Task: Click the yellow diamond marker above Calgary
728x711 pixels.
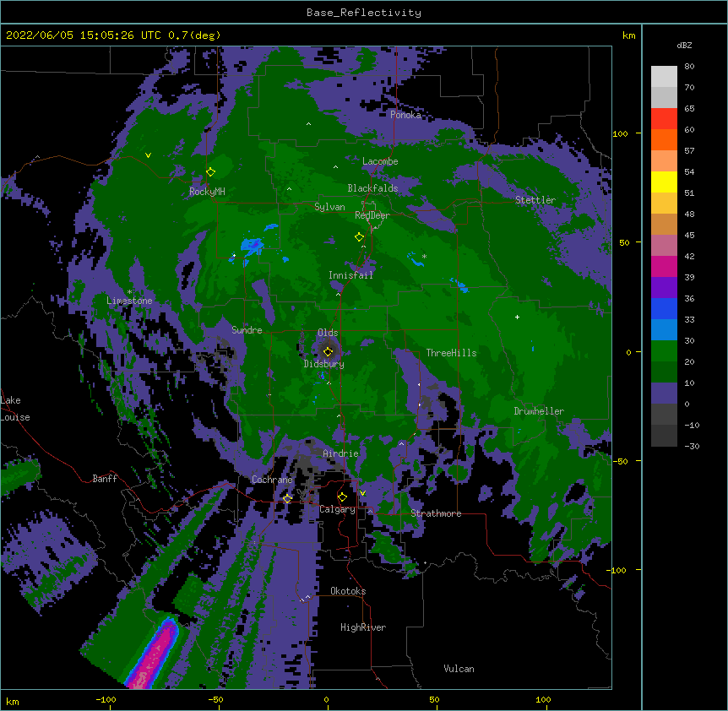Action: coord(342,497)
